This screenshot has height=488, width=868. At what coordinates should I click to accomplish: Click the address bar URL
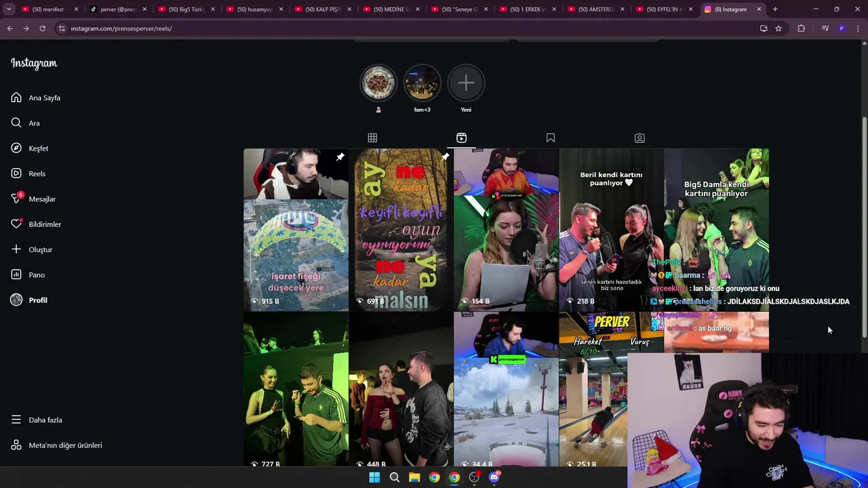point(121,28)
